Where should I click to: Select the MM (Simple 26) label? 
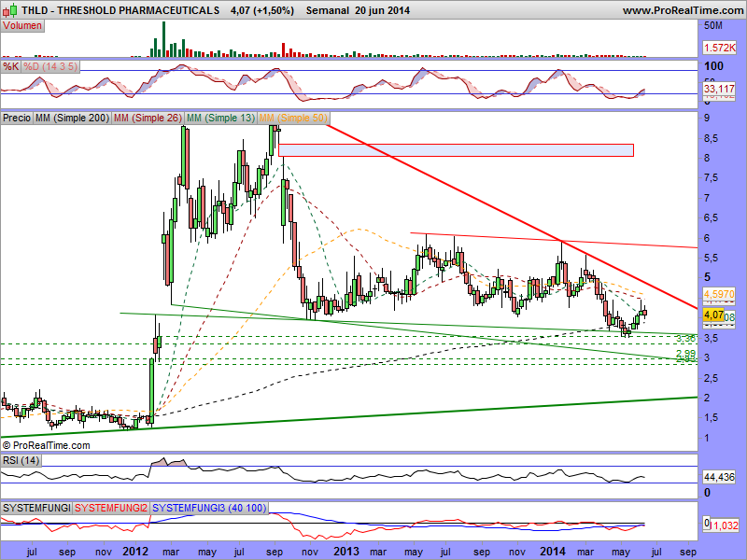[x=148, y=118]
